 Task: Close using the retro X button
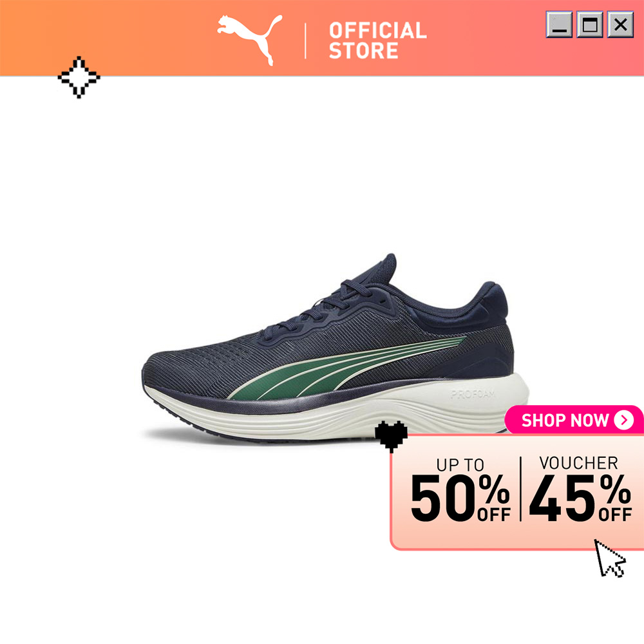coord(620,24)
